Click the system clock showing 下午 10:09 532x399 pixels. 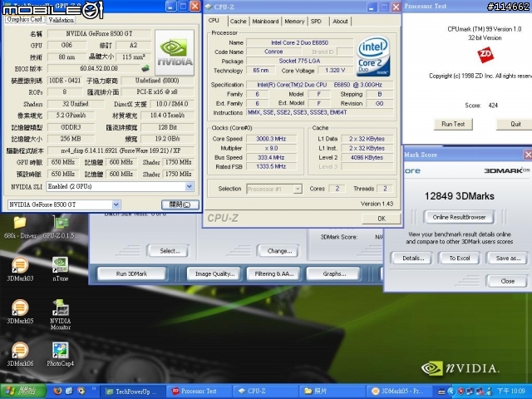click(x=510, y=392)
